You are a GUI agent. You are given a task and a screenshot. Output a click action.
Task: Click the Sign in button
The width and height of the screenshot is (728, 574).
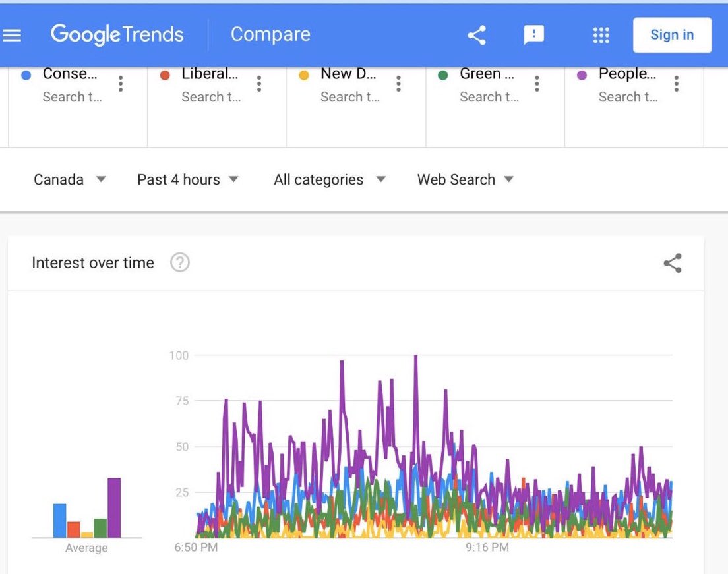coord(672,36)
